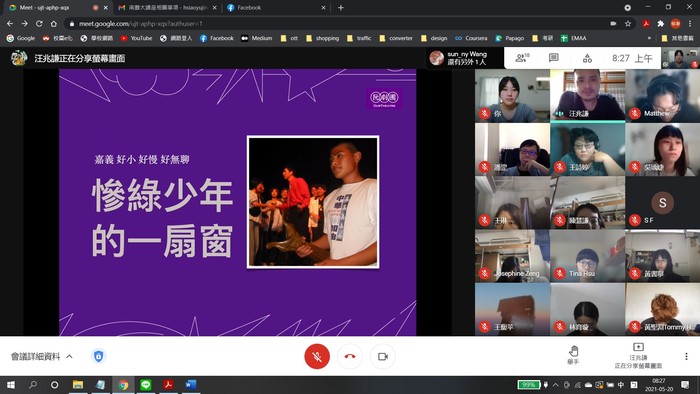Screen dimensions: 700x394
Task: Expand the shopping bookmark folder
Action: 322,38
